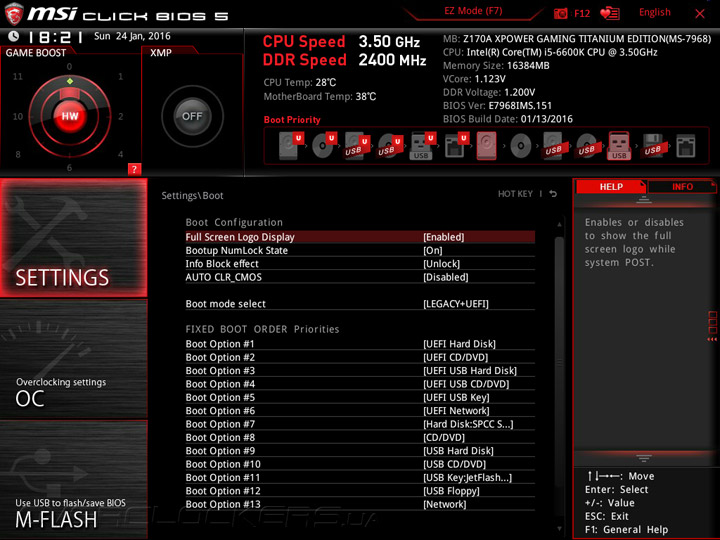Select the Boot Option #8 row
The width and height of the screenshot is (720, 540).
coord(360,437)
